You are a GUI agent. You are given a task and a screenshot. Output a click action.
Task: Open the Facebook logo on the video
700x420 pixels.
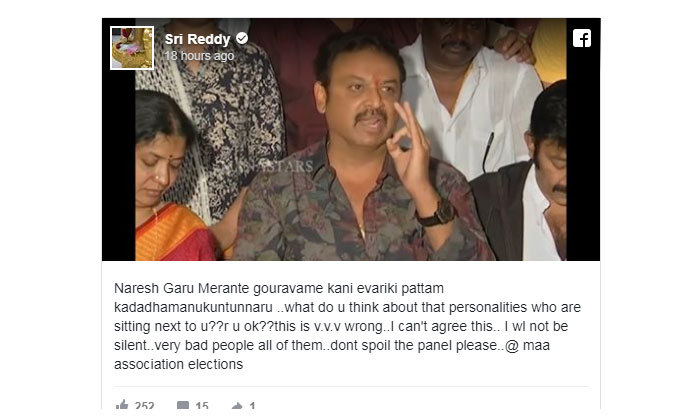pyautogui.click(x=582, y=38)
